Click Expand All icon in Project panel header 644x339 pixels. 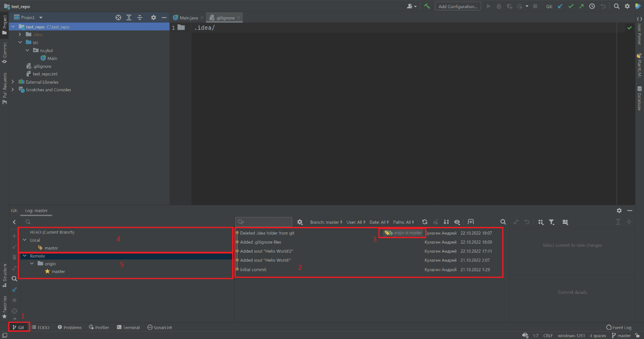point(129,17)
